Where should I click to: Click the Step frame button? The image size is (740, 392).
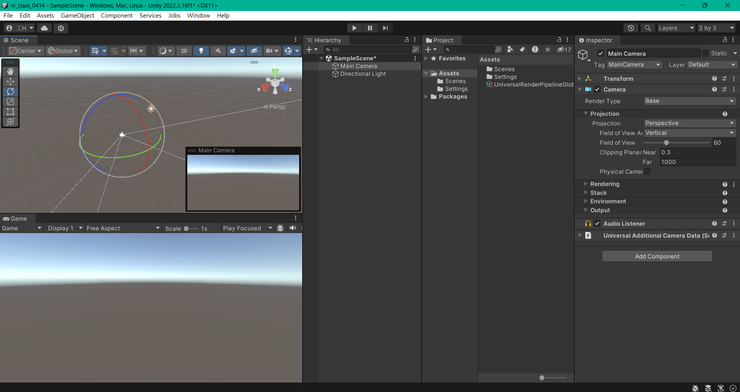point(385,28)
